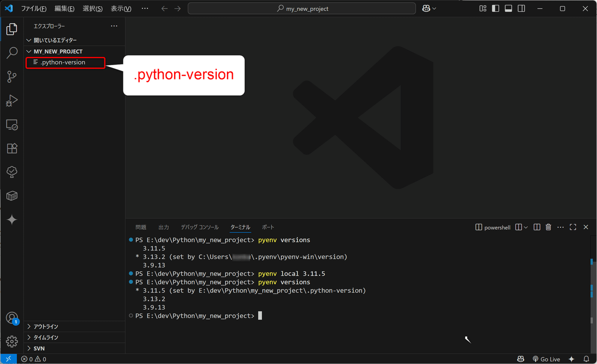The width and height of the screenshot is (597, 364).
Task: Select the Run and Debug icon
Action: pyautogui.click(x=12, y=100)
